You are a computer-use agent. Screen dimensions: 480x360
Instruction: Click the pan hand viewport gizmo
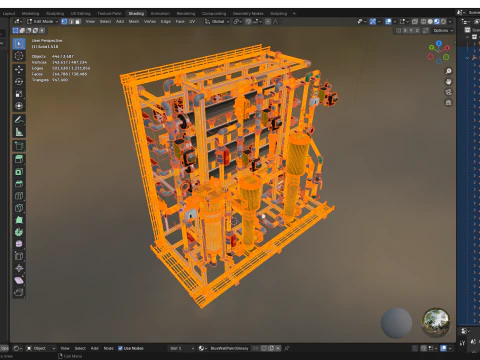[x=449, y=81]
